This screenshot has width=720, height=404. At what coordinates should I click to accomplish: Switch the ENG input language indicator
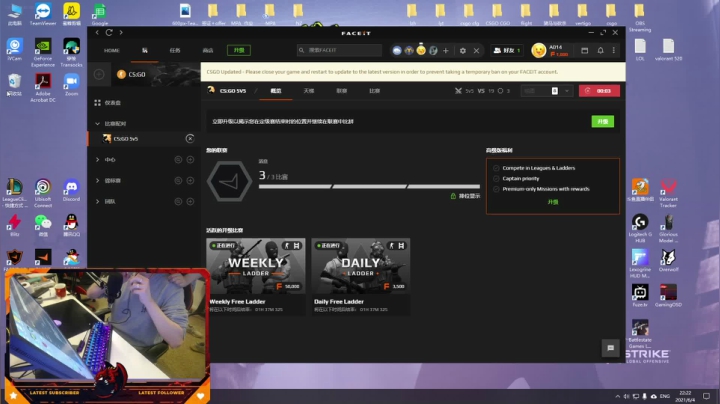coord(664,396)
